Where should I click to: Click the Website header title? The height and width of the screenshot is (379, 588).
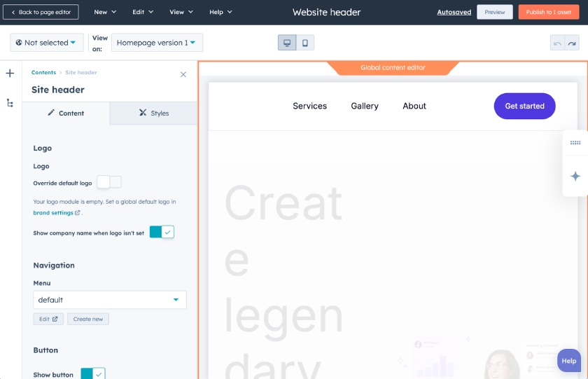(327, 12)
